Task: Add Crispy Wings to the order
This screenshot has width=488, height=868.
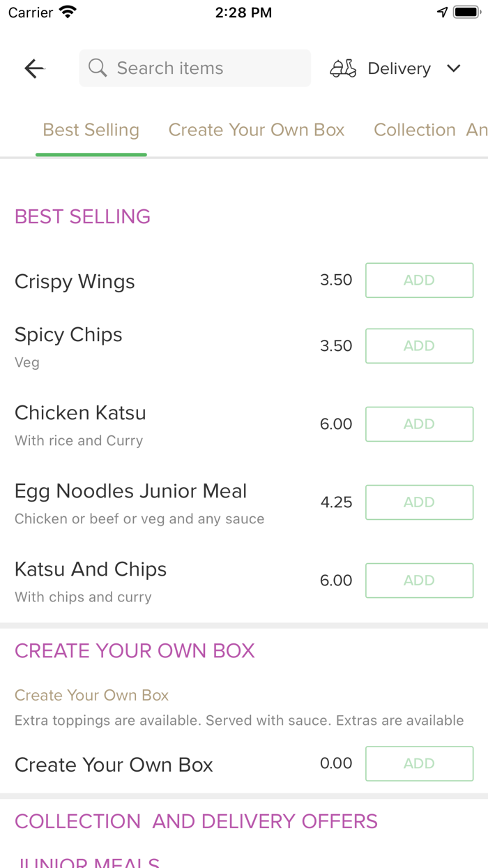Action: (419, 280)
